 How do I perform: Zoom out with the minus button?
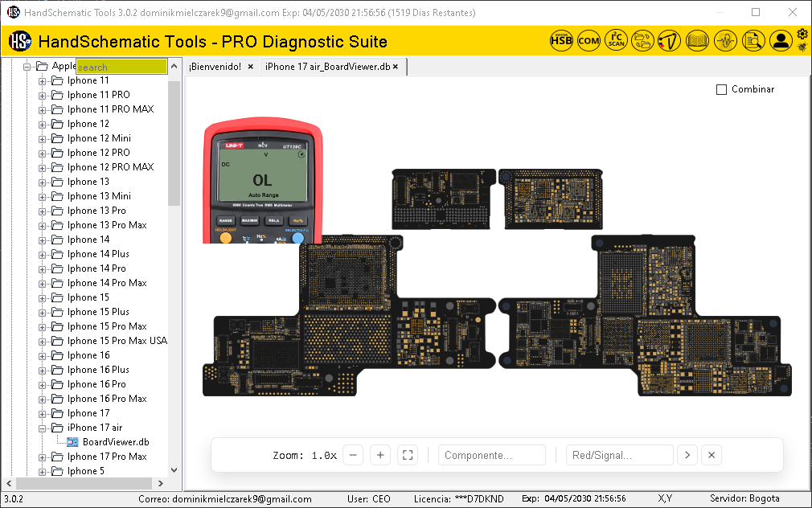coord(353,455)
